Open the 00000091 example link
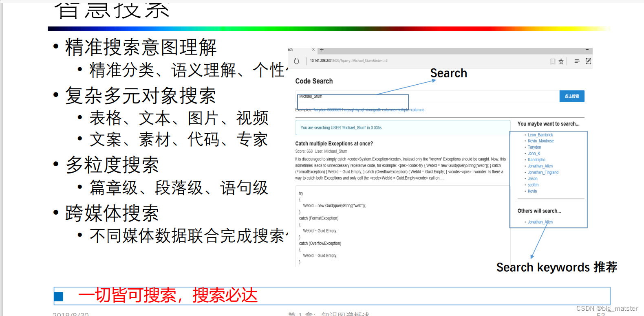 [335, 110]
